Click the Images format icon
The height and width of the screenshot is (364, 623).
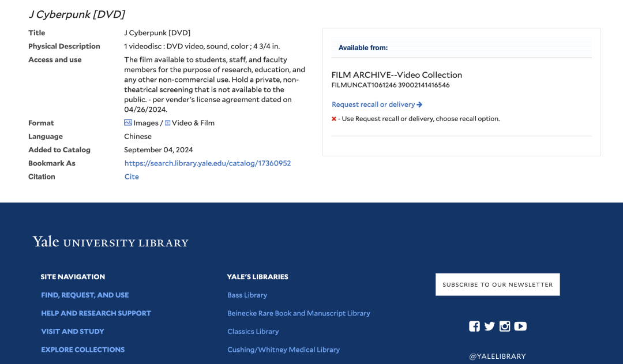pos(128,123)
